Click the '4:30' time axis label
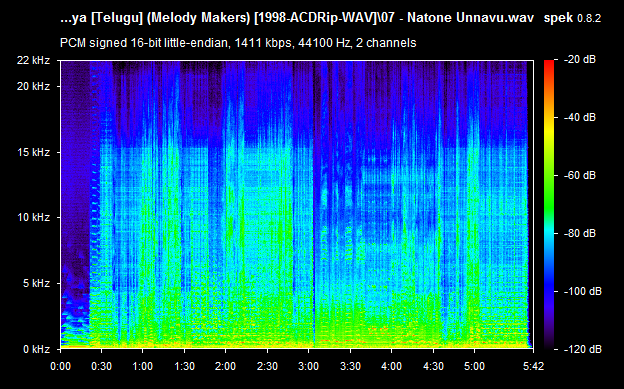The image size is (624, 389). 433,366
